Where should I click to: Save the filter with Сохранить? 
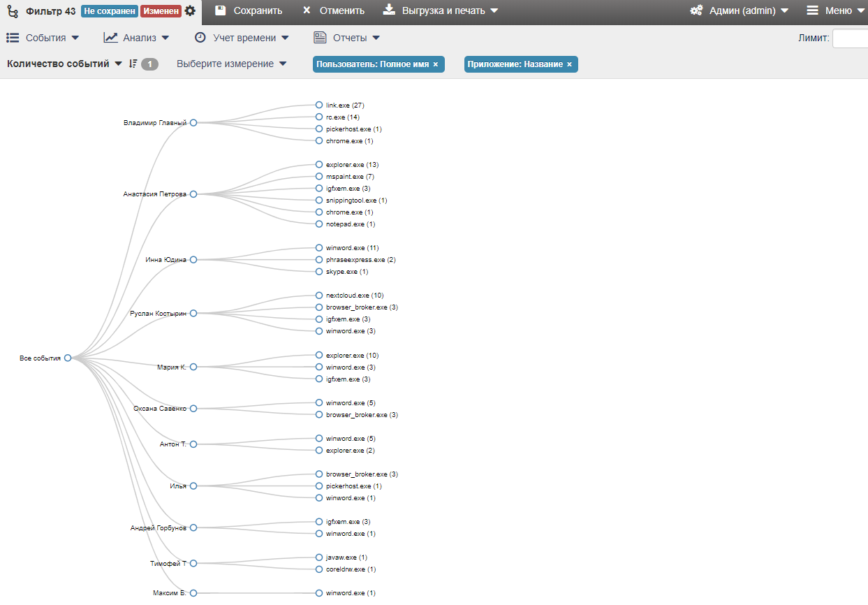click(249, 10)
